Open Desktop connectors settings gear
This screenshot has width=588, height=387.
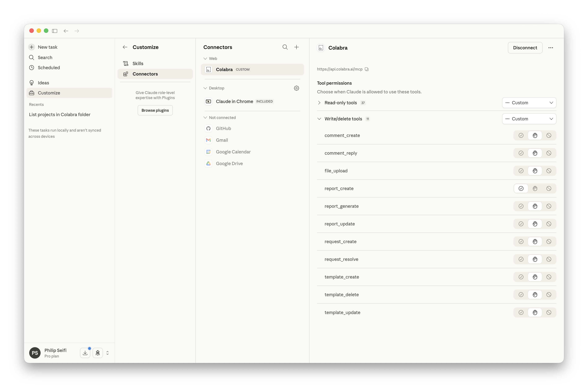[297, 88]
